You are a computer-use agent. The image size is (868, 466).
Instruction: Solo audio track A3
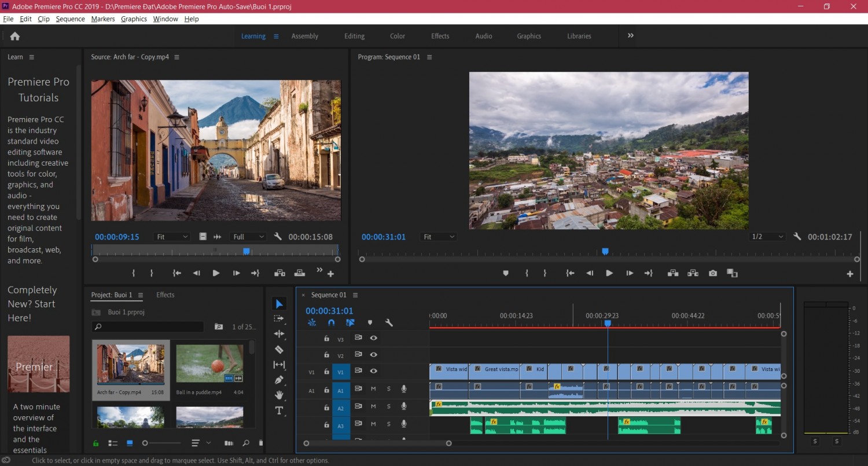coord(389,424)
